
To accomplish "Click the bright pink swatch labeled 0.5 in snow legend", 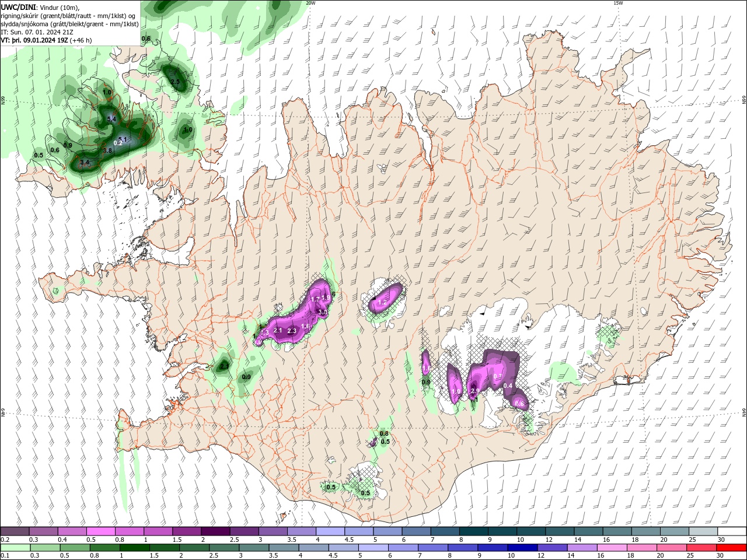I will (x=101, y=531).
